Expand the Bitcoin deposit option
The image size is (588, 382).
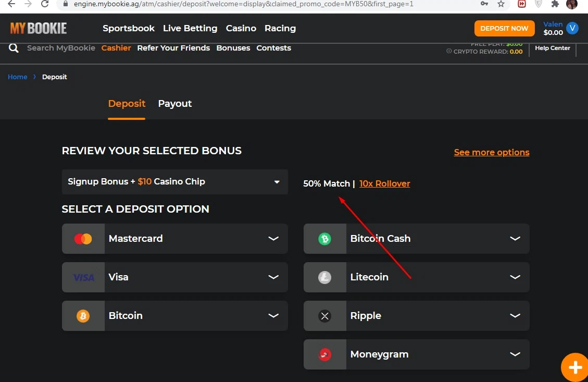pyautogui.click(x=175, y=316)
